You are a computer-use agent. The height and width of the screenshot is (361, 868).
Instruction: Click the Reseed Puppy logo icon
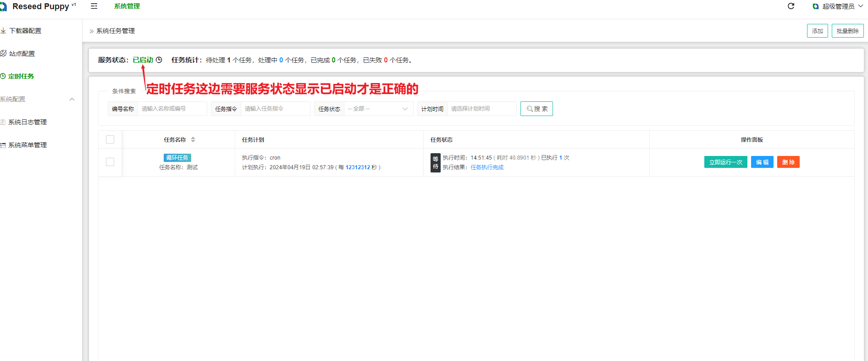4,6
